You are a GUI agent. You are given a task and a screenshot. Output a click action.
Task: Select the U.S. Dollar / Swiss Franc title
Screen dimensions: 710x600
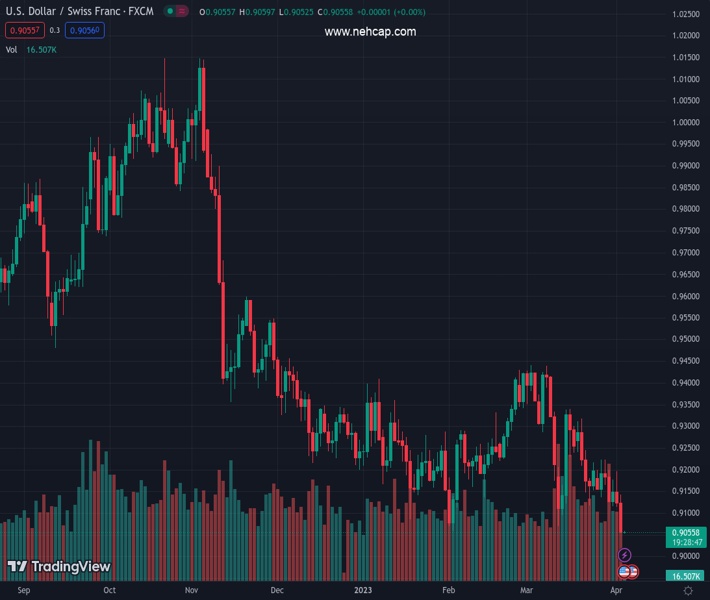(x=79, y=11)
